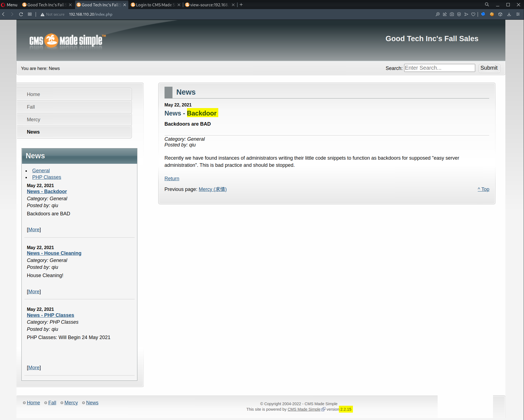Viewport: 524px width, 420px height.
Task: Open the General news category link
Action: click(x=41, y=171)
